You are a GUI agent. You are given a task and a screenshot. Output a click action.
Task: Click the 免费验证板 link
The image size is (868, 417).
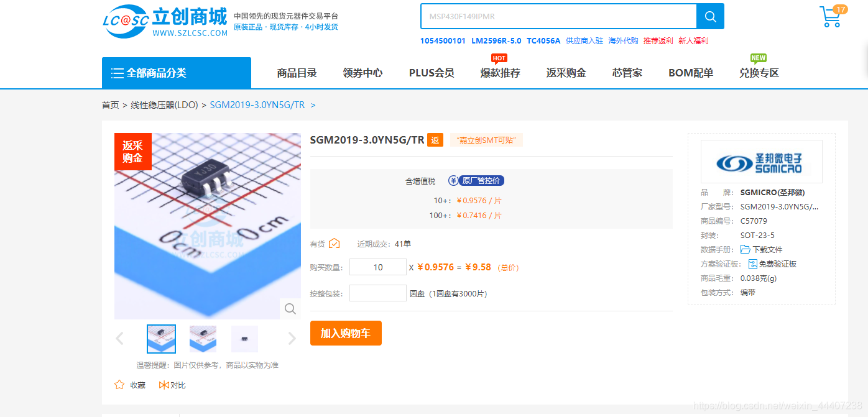tap(777, 264)
